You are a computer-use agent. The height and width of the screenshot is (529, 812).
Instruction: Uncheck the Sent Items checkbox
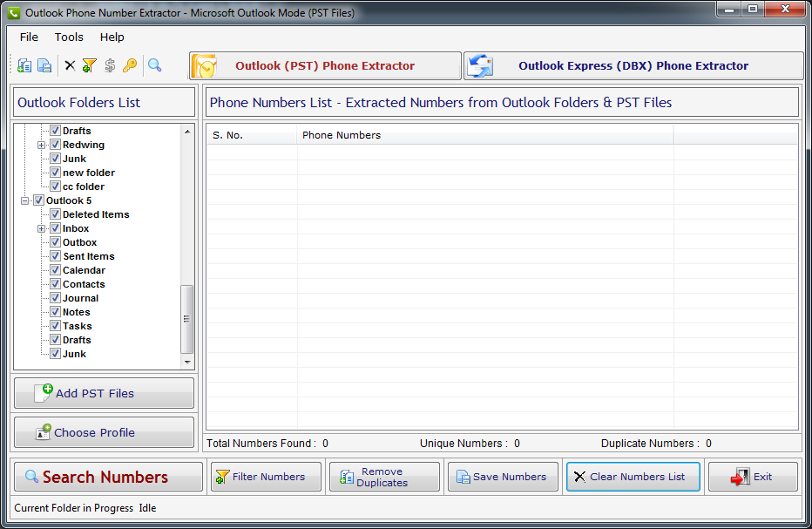tap(56, 256)
